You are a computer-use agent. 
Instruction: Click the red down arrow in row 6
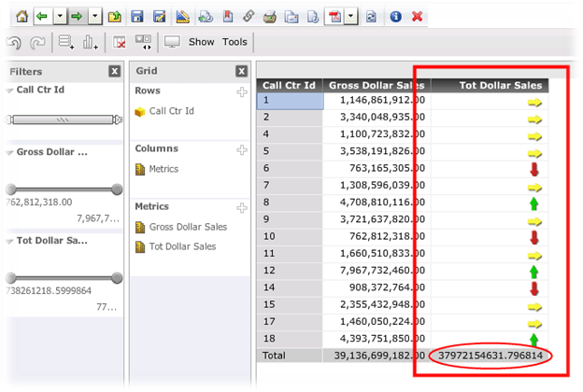[x=534, y=169]
